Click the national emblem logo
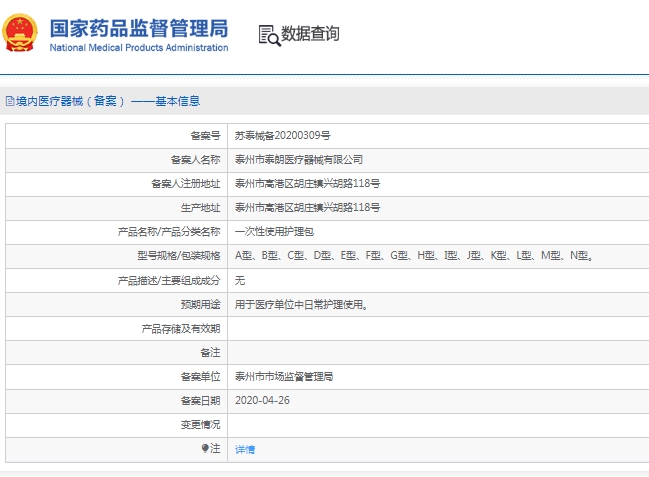Viewport: 649px width, 477px height. 19,33
